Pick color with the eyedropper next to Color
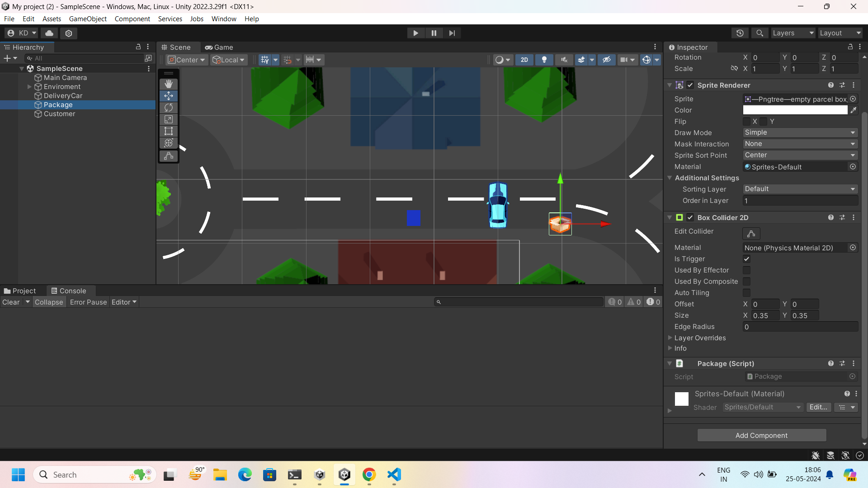This screenshot has width=868, height=488. point(854,110)
